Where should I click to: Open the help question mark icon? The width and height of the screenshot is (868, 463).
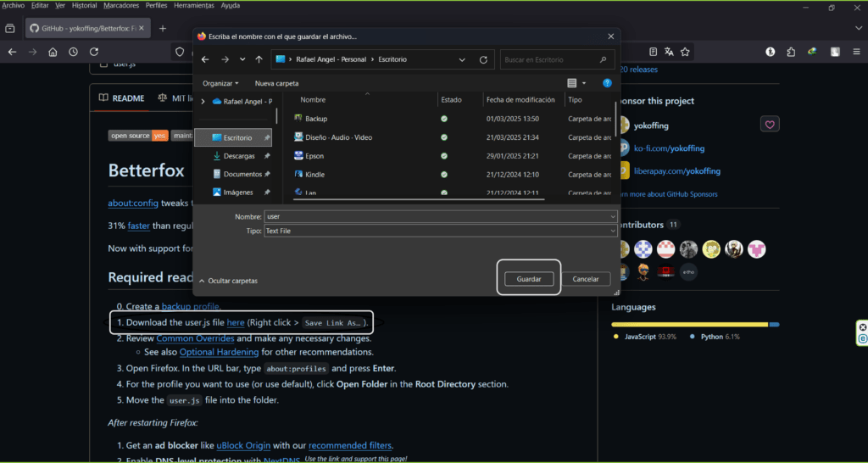(607, 83)
